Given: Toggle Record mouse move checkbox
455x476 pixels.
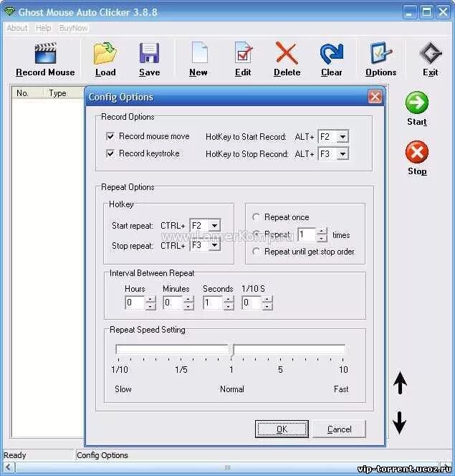Looking at the screenshot, I should pos(110,136).
